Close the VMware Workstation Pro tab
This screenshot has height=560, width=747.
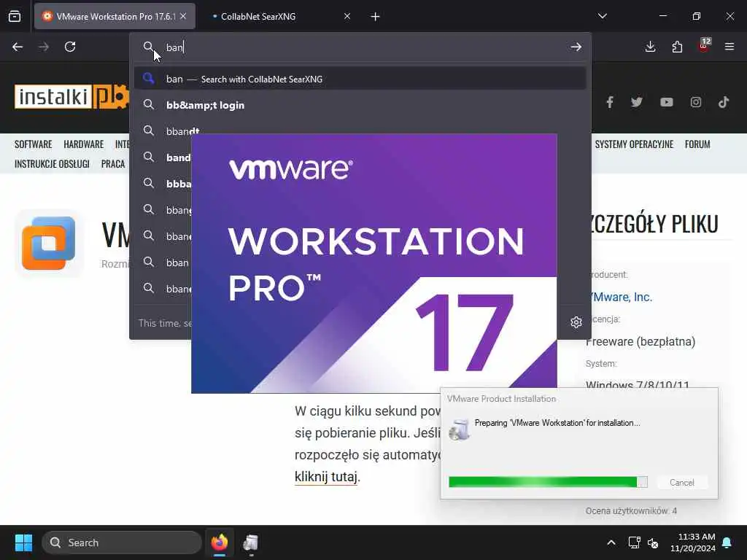pos(183,16)
